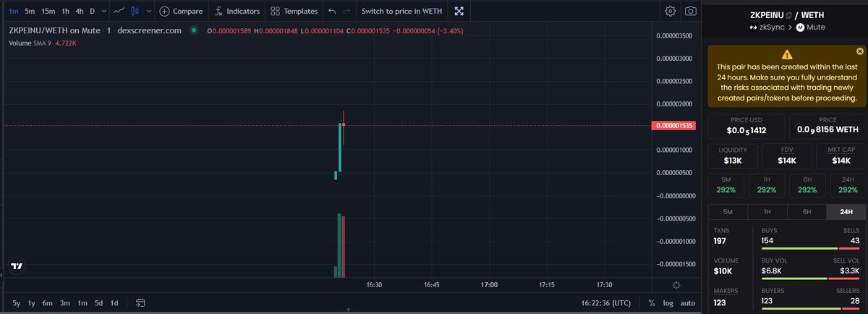Set chart range to 5d

click(x=98, y=303)
